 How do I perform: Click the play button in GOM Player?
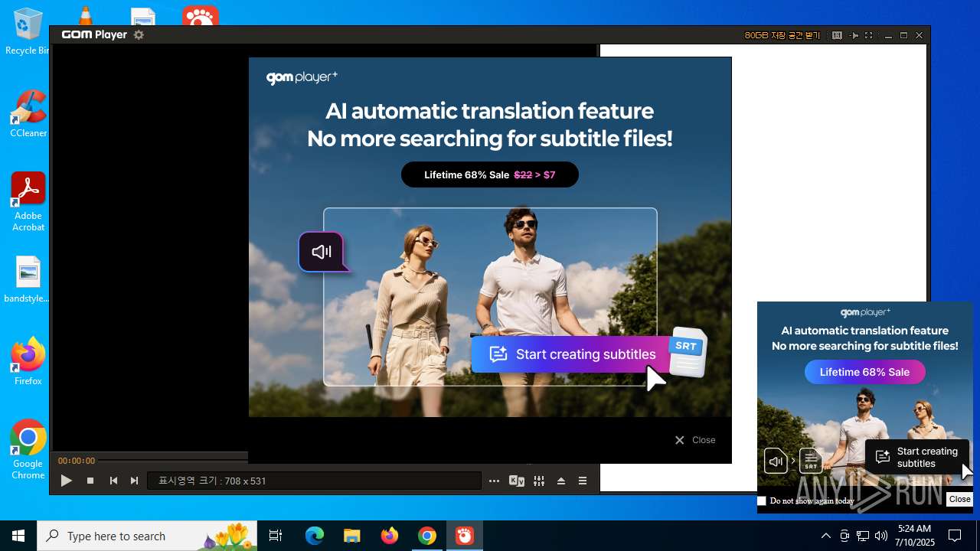67,481
